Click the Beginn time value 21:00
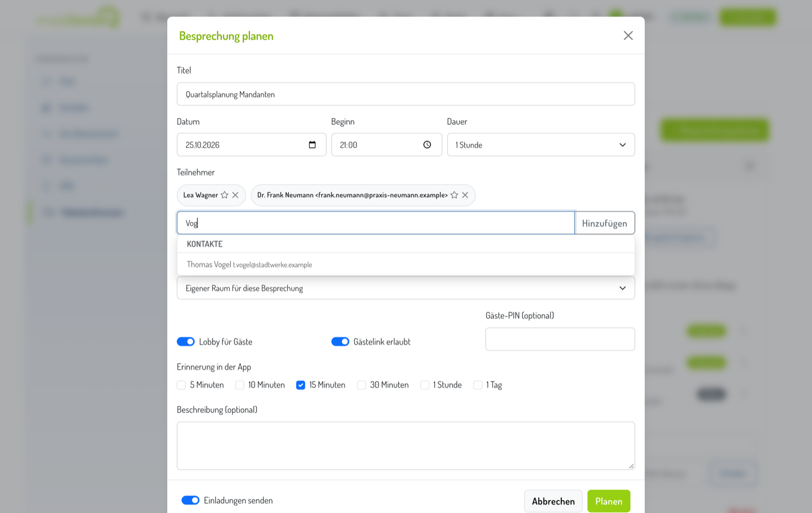 tap(349, 145)
